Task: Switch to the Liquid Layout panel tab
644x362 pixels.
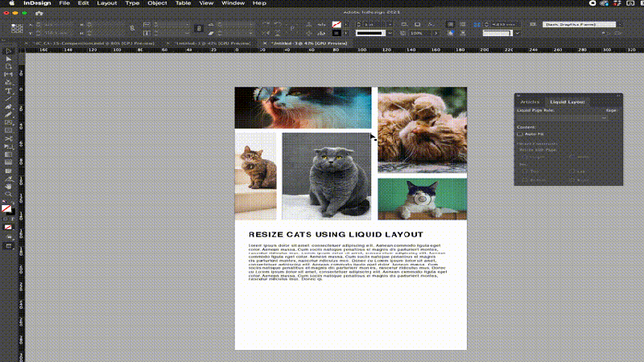Action: tap(568, 102)
